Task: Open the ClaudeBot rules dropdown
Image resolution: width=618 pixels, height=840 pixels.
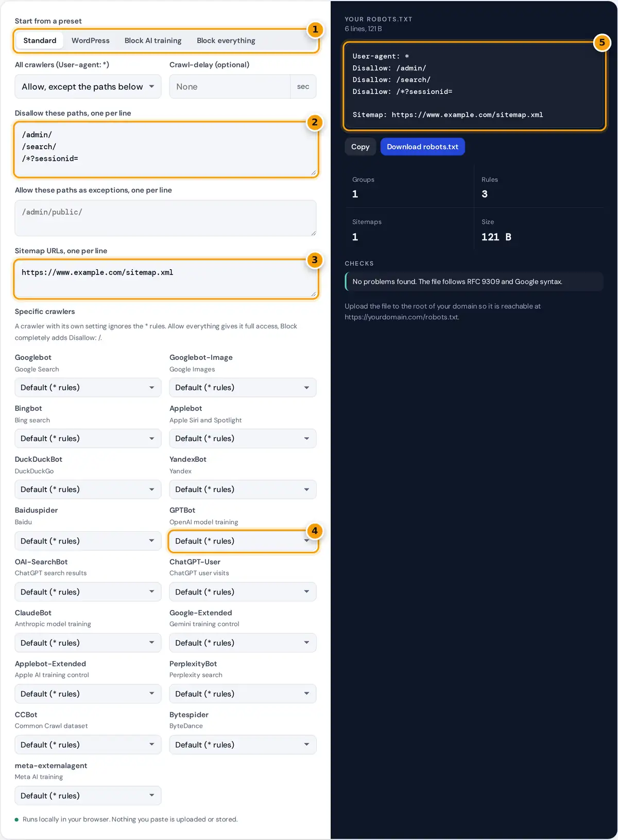Action: (x=88, y=643)
